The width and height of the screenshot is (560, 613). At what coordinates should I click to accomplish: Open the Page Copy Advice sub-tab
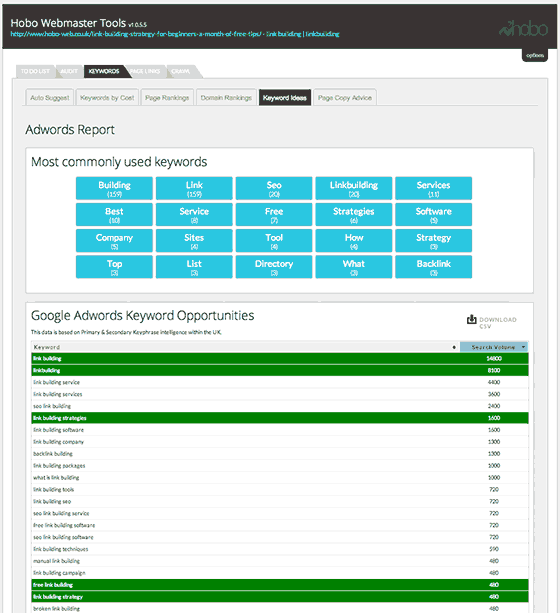coord(345,98)
